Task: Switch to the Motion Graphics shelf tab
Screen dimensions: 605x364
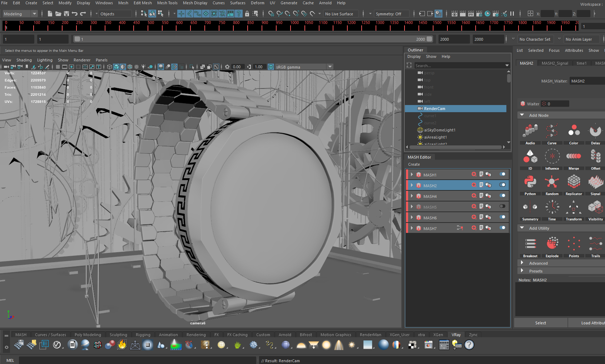Action: coord(336,335)
